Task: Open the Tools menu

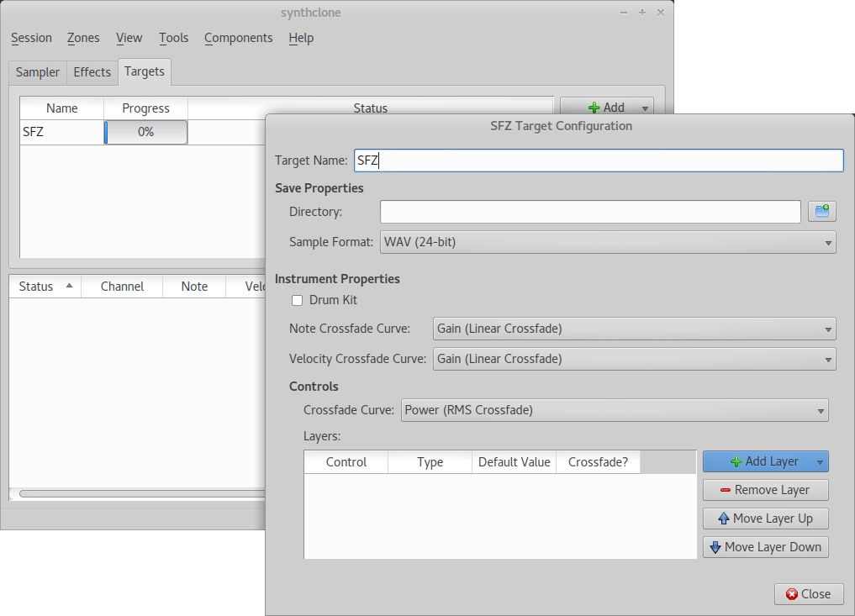Action: coord(173,38)
